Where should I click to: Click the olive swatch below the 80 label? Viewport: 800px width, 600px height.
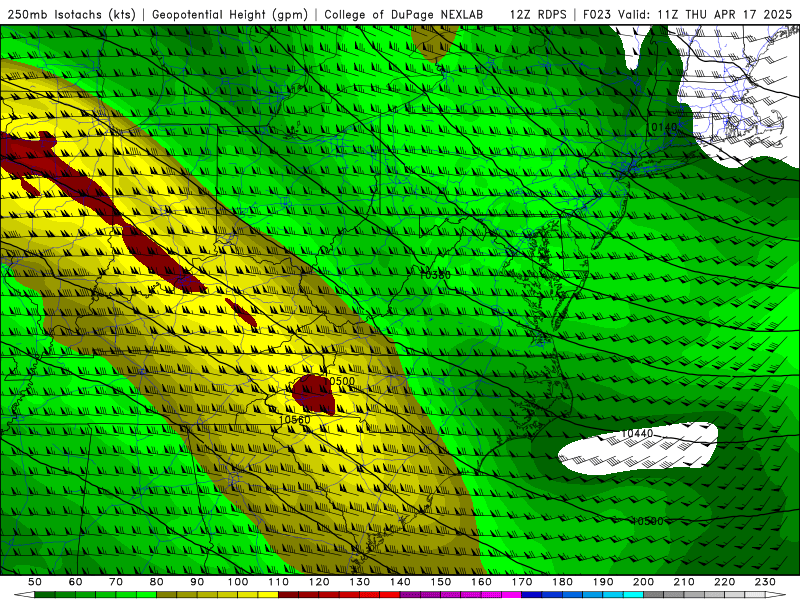(166, 595)
